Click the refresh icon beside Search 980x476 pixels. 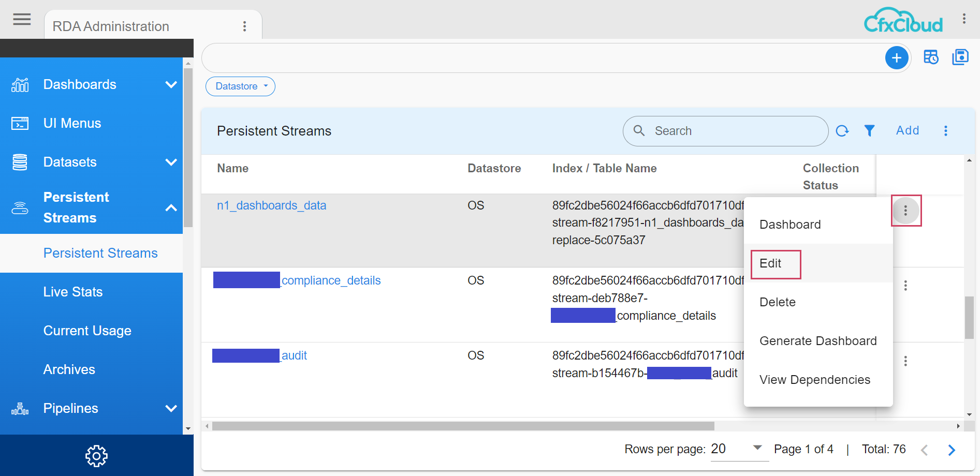coord(842,131)
